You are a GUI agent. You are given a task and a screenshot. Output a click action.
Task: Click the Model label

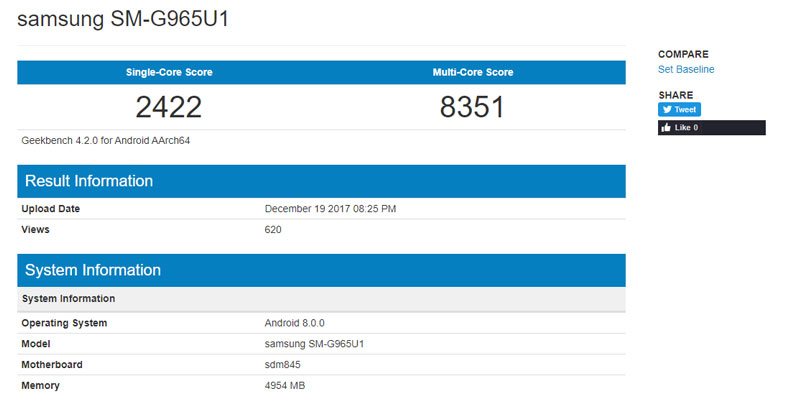36,344
